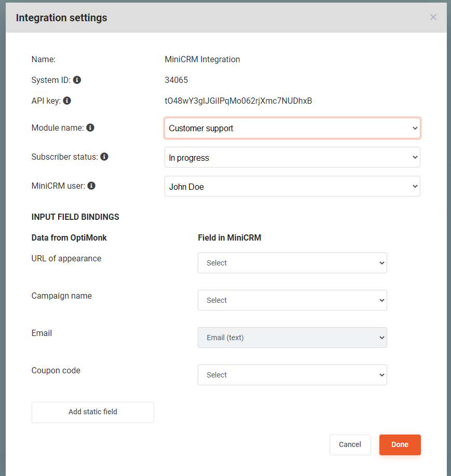Click the Email label in bindings
Viewport: 451px width, 476px height.
pyautogui.click(x=42, y=333)
